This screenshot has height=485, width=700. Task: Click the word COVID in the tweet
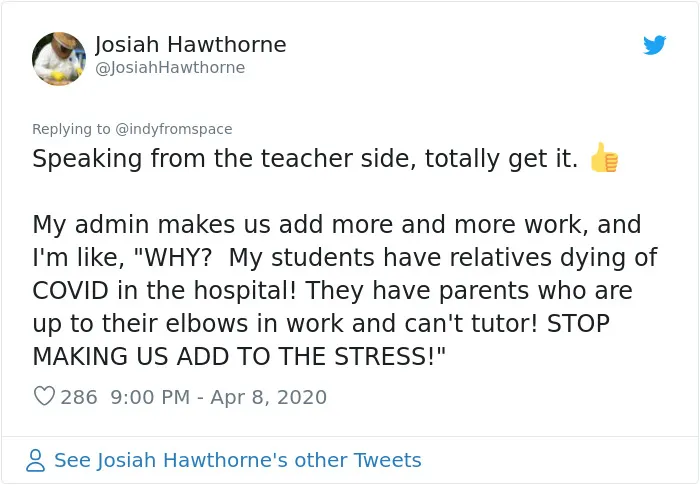click(71, 290)
